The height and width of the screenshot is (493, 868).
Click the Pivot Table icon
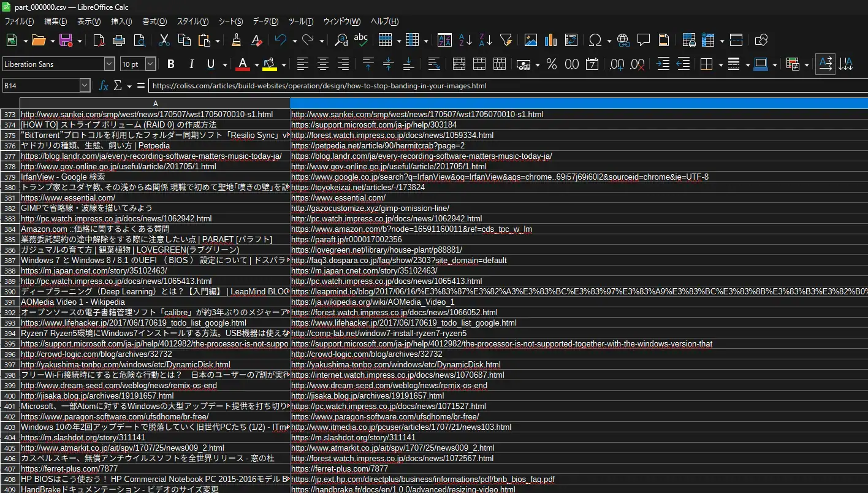571,40
